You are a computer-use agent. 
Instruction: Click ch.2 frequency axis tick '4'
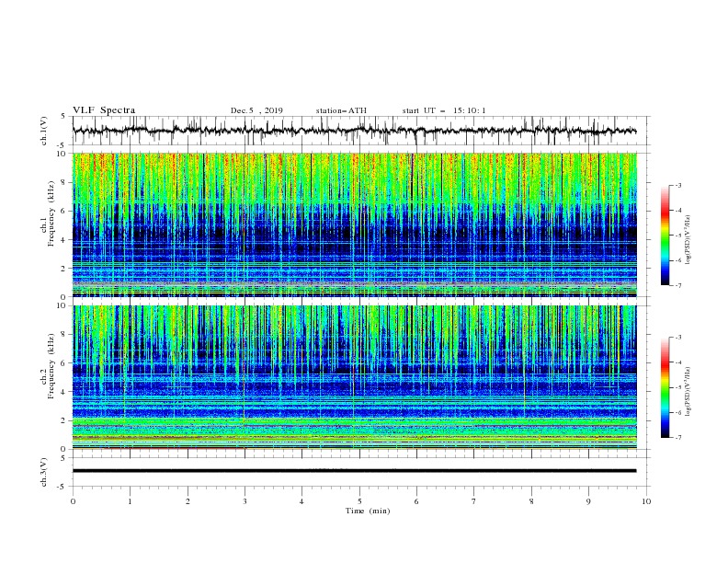click(x=65, y=392)
